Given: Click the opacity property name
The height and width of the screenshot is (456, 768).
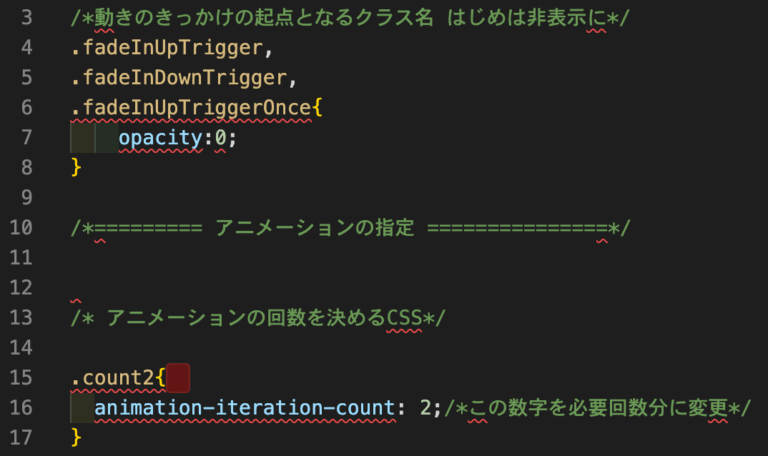Looking at the screenshot, I should [x=161, y=138].
